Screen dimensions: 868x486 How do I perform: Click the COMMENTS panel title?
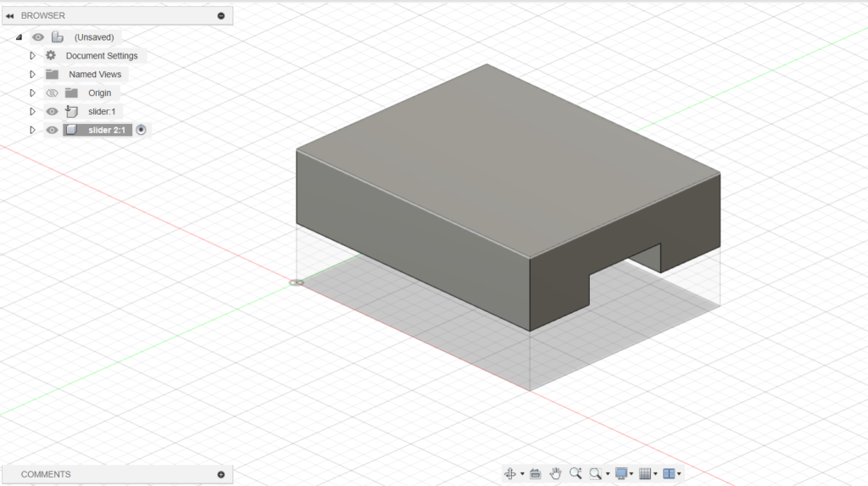[46, 474]
